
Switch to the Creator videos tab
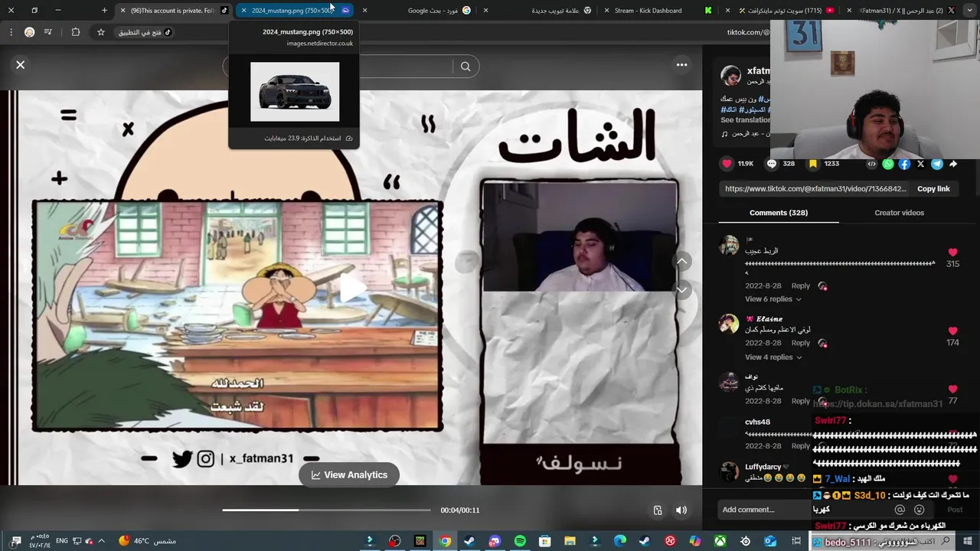tap(899, 213)
